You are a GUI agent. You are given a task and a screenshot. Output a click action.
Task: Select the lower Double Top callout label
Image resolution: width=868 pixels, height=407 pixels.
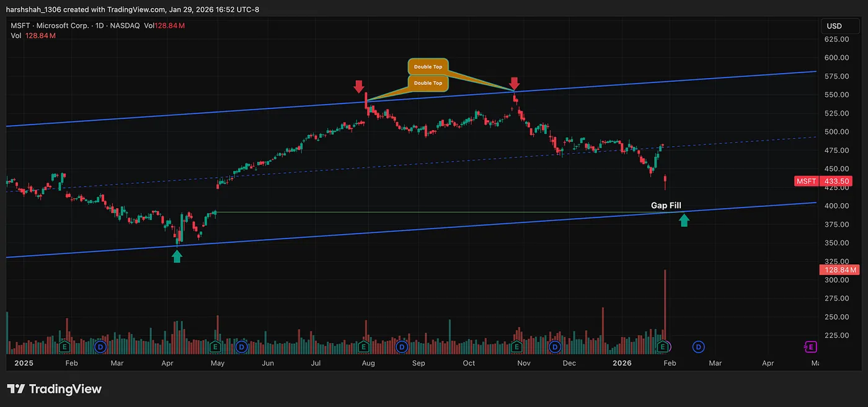point(428,83)
